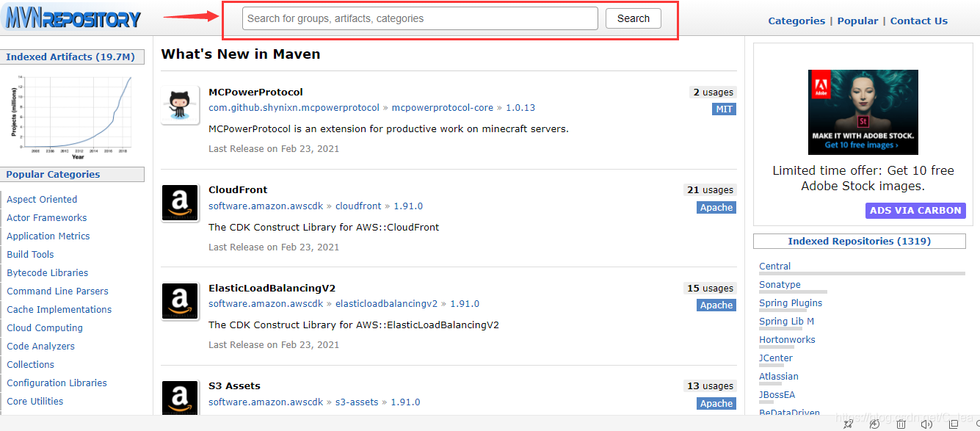980x431 pixels.
Task: View the 13 usages of S3 Assets
Action: point(710,386)
